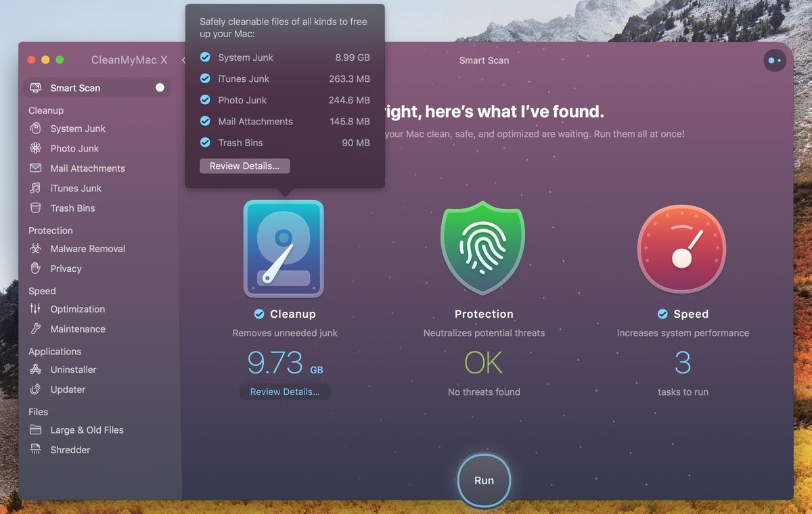The width and height of the screenshot is (812, 514).
Task: Click the Updater refresh icon
Action: (x=36, y=390)
